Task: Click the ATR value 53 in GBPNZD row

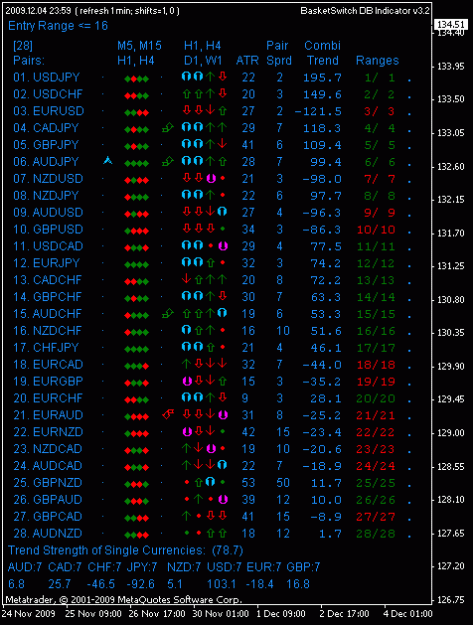Action: click(x=248, y=483)
